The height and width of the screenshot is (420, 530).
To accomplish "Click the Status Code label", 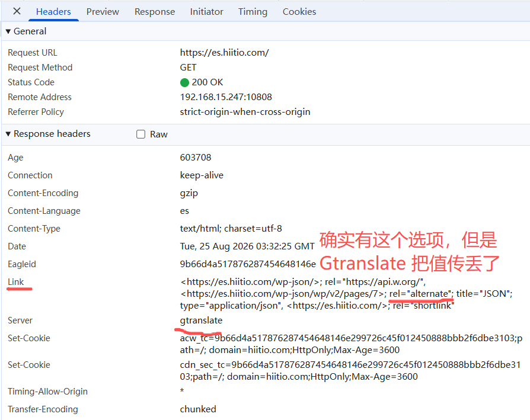I will 31,82.
